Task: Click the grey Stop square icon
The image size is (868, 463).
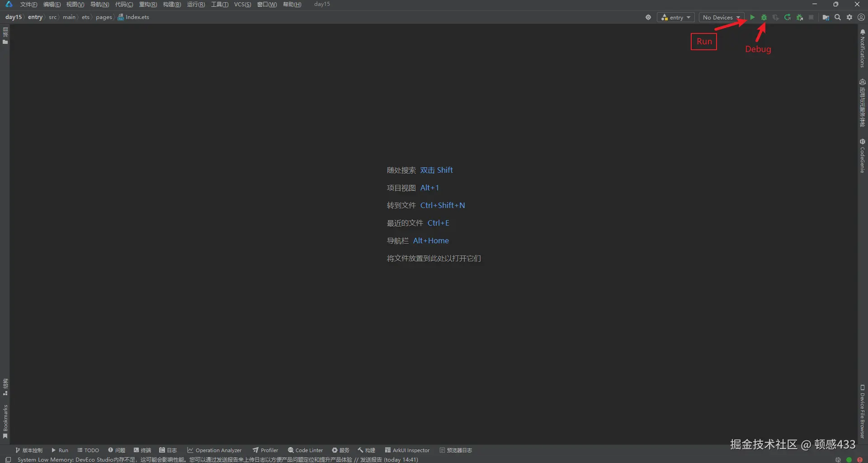Action: 811,17
